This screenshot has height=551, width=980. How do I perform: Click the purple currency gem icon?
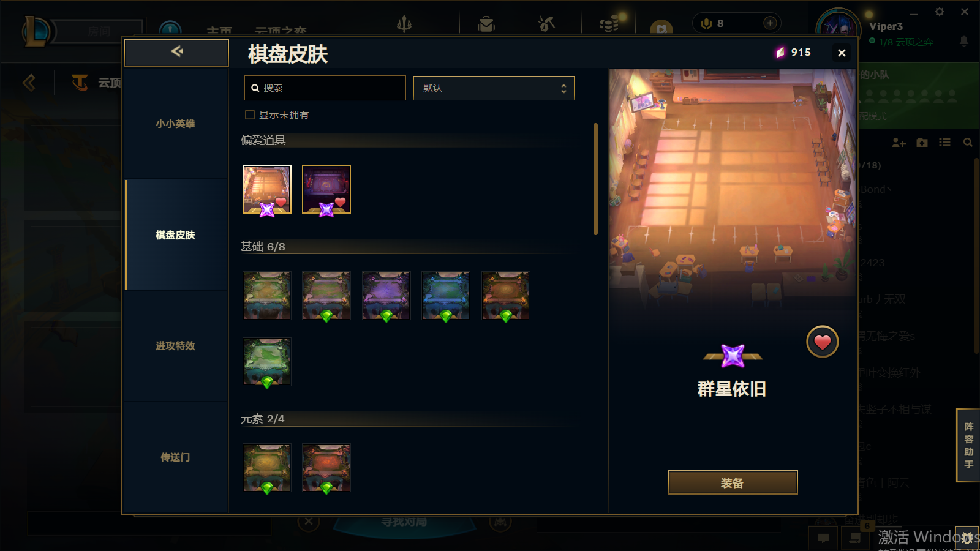(780, 53)
